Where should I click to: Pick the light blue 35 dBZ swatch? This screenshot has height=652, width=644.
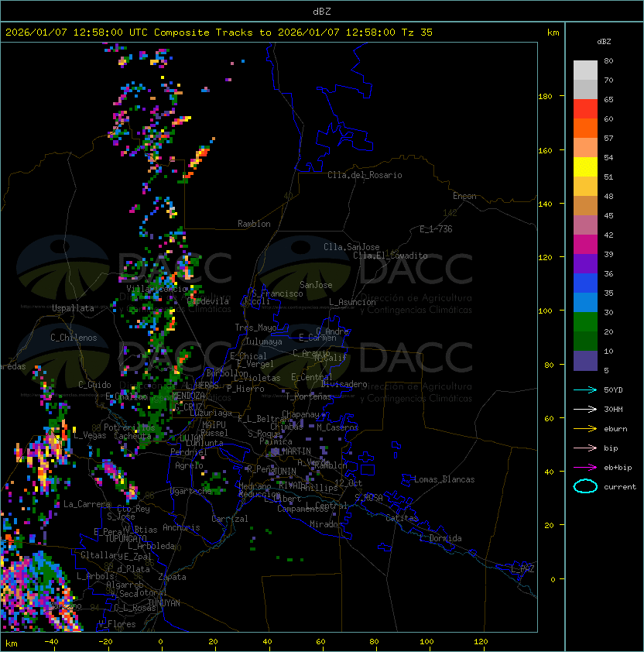pos(585,302)
